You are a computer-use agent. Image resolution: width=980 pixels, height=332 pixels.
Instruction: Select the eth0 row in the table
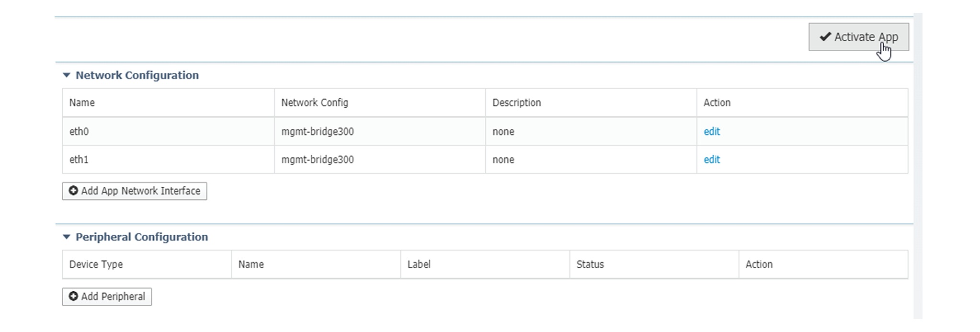pos(79,131)
